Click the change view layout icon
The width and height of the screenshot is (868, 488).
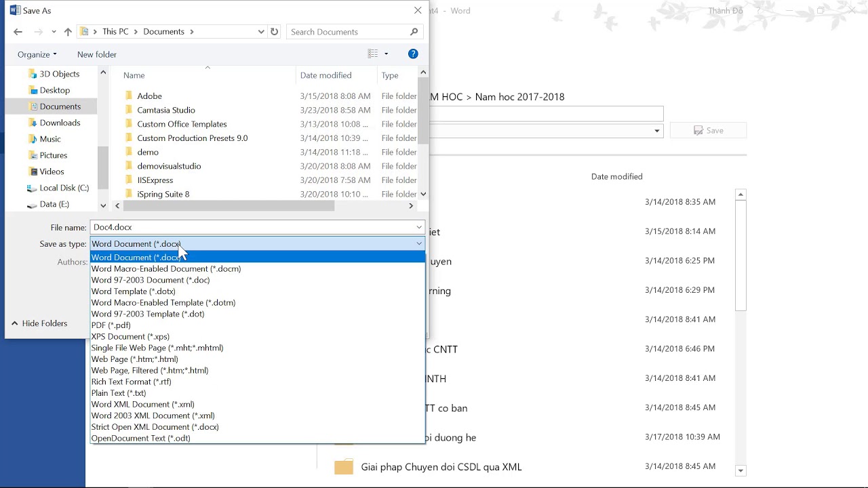coord(373,54)
